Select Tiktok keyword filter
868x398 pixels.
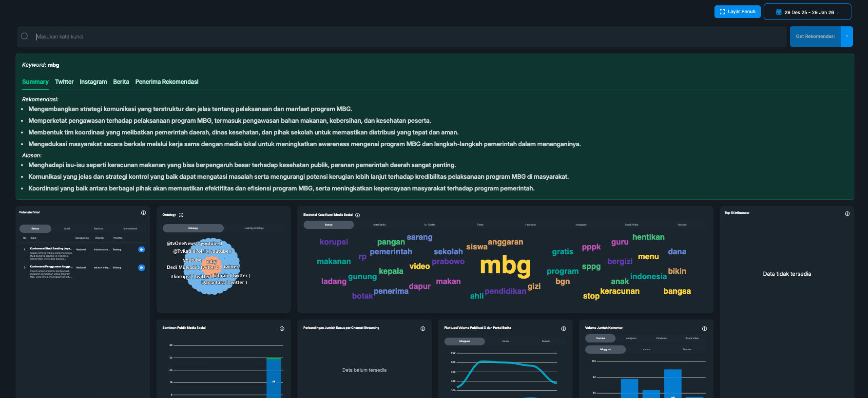pyautogui.click(x=480, y=225)
